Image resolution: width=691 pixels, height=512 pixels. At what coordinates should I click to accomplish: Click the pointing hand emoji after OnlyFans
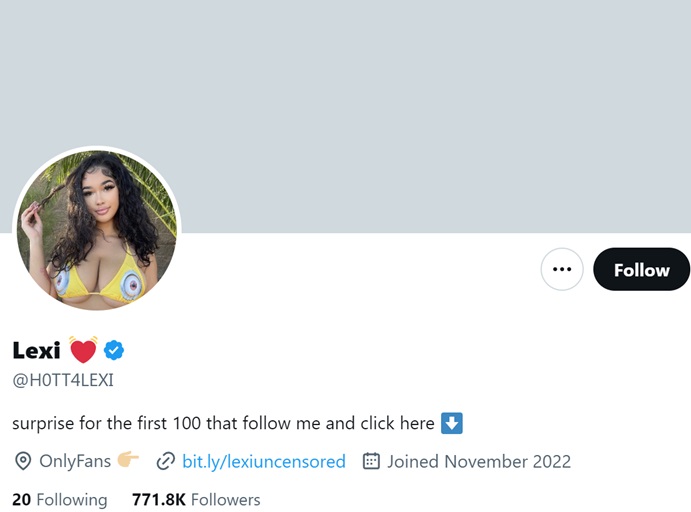coord(128,460)
